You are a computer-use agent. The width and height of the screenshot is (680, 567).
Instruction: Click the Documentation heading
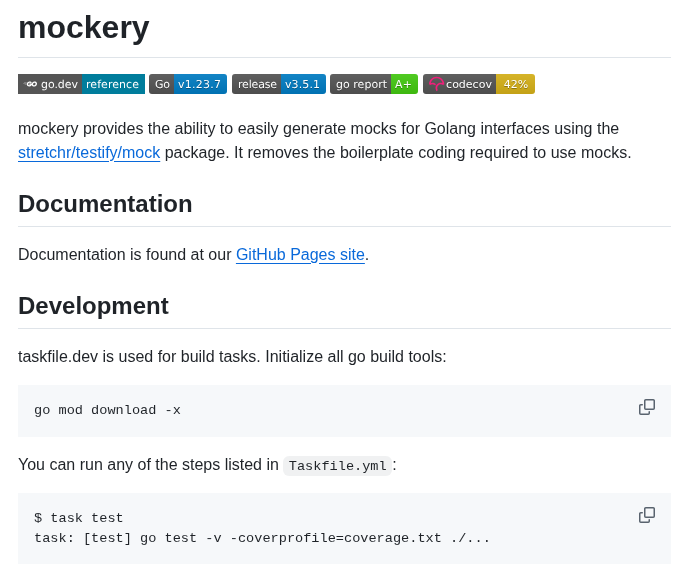point(105,204)
